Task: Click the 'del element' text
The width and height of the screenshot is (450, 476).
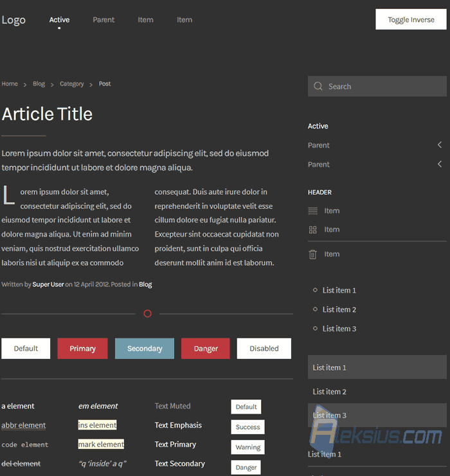Action: pos(21,464)
